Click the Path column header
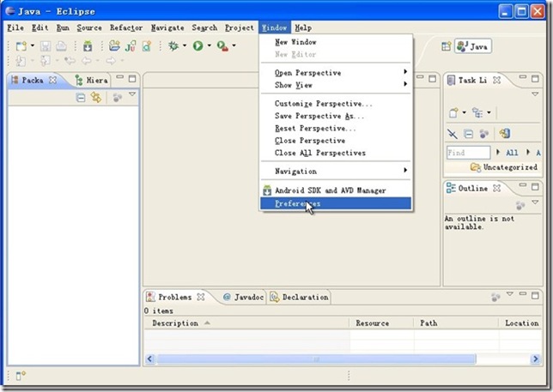This screenshot has width=553, height=392. [456, 323]
